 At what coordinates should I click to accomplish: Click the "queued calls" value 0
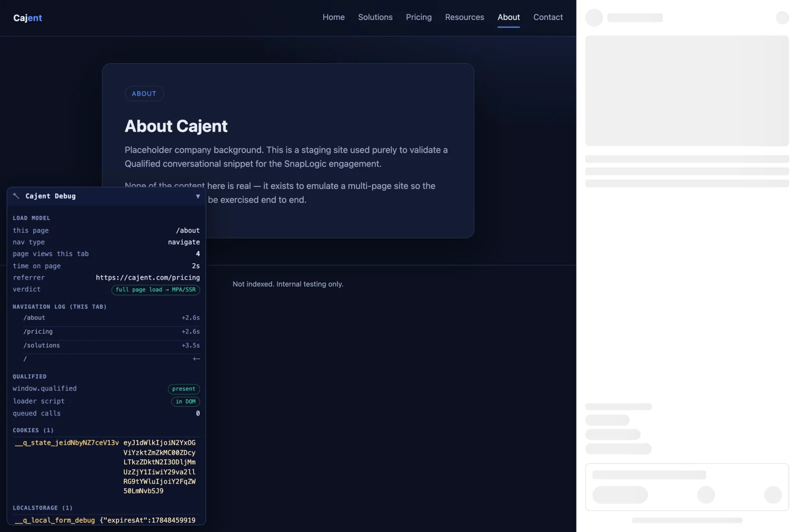[198, 413]
